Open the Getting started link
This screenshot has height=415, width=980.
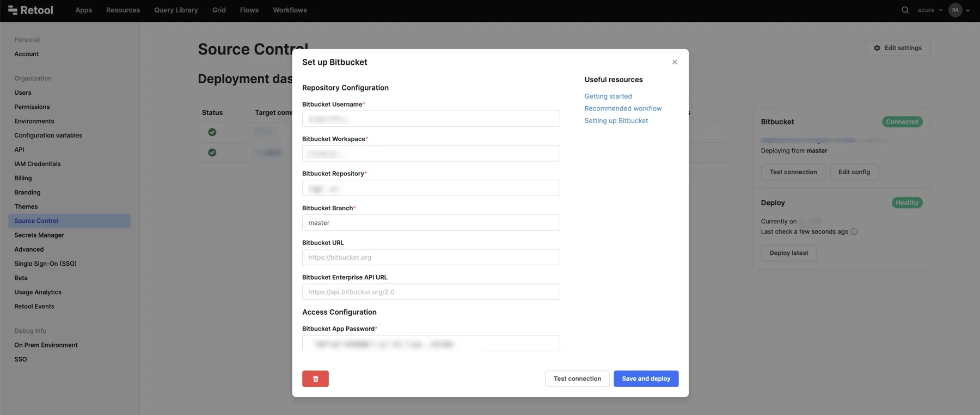(608, 96)
